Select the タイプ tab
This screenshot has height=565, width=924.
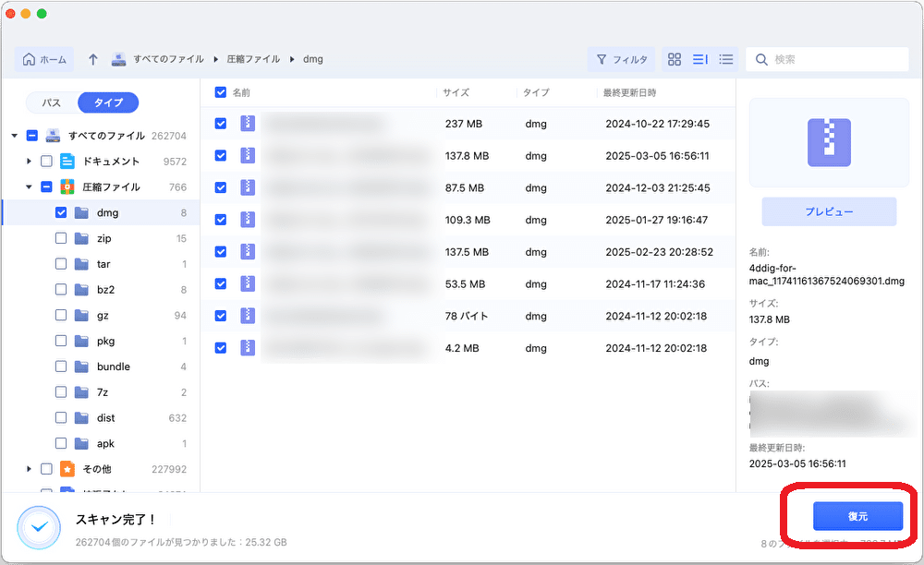pos(109,102)
